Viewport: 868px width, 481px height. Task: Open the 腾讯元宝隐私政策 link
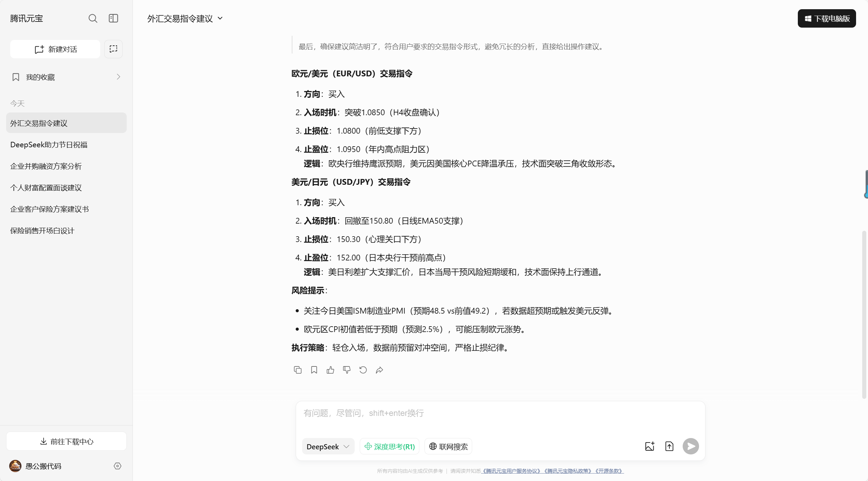tap(568, 471)
